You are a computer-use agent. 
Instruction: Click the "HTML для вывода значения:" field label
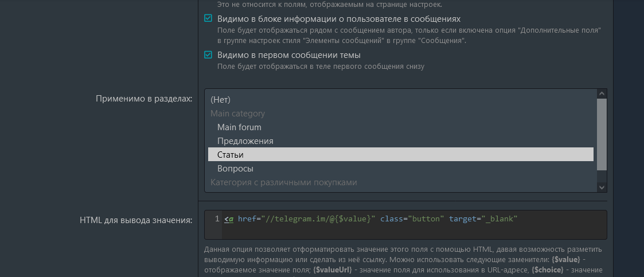coord(136,220)
